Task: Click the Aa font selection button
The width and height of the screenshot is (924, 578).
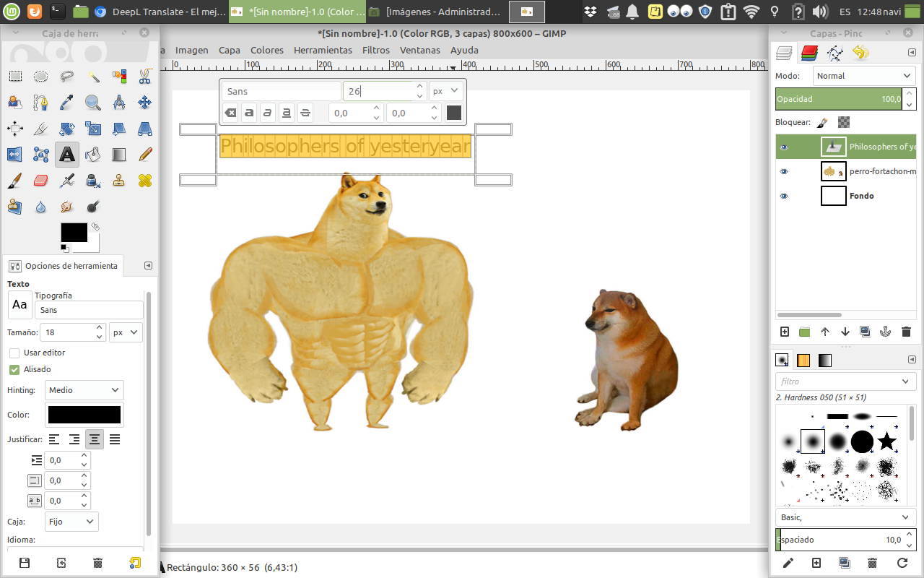Action: click(19, 305)
